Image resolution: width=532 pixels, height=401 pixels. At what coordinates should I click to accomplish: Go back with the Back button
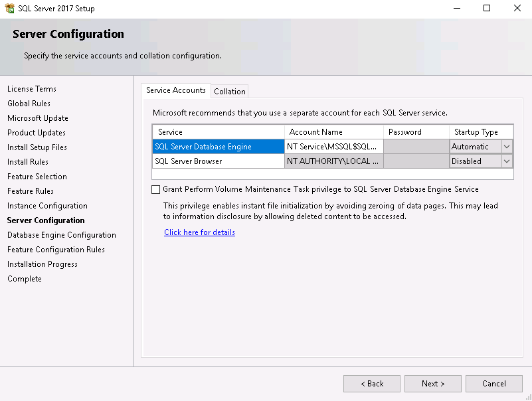click(371, 383)
